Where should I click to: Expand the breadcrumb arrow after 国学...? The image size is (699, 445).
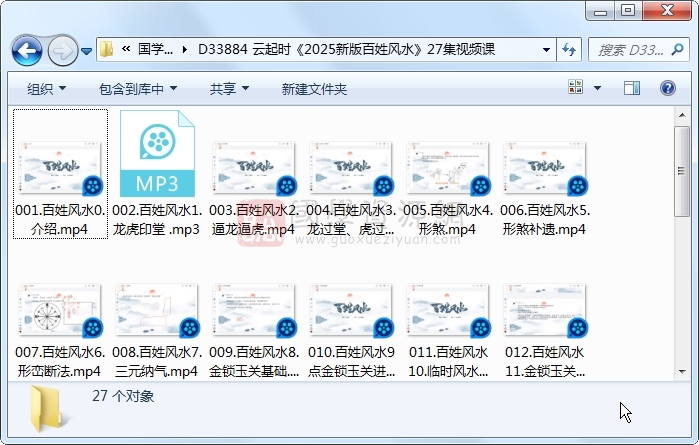point(185,49)
